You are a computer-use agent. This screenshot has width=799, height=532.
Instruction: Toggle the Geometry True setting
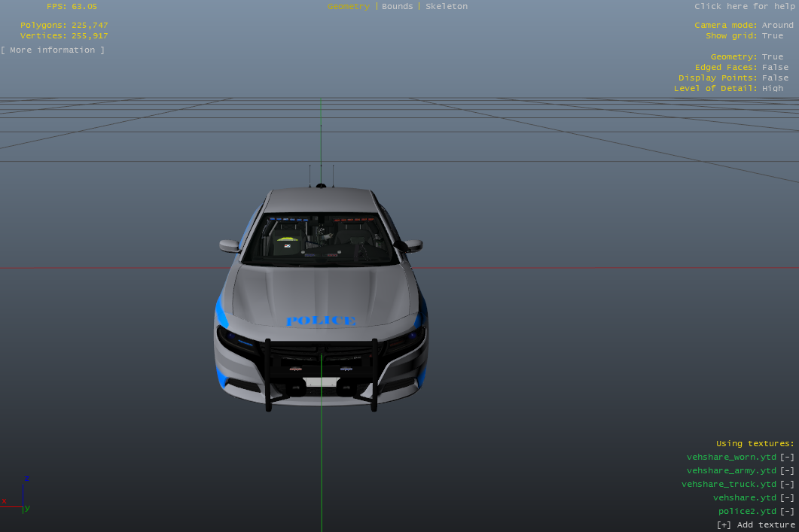coord(772,57)
